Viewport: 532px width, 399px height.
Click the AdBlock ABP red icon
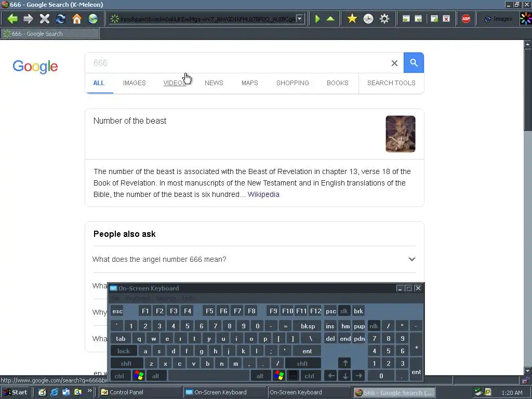click(x=466, y=19)
